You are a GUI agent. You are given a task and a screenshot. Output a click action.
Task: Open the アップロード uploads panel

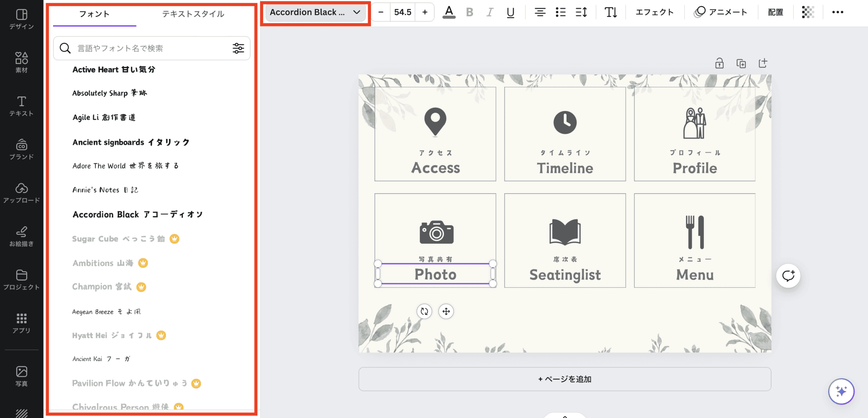coord(22,193)
